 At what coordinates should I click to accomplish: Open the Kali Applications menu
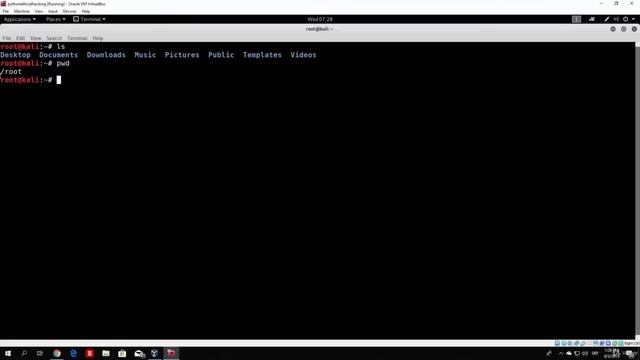pos(20,19)
